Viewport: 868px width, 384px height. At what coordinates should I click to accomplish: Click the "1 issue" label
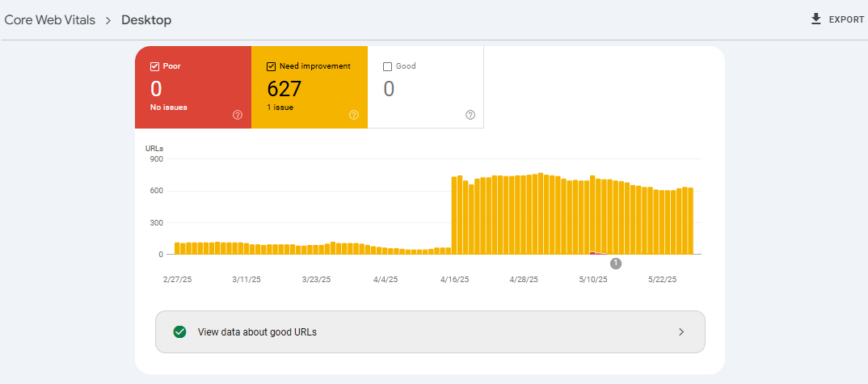pyautogui.click(x=280, y=107)
